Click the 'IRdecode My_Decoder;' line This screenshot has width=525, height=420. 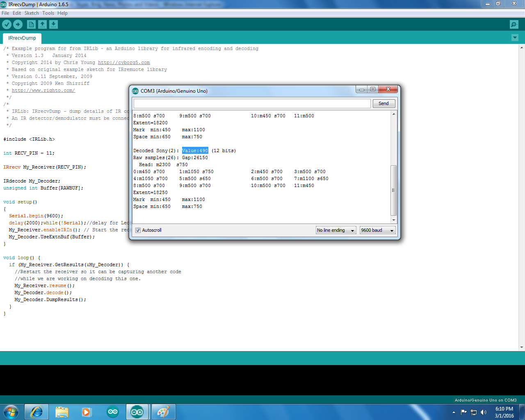tap(32, 181)
